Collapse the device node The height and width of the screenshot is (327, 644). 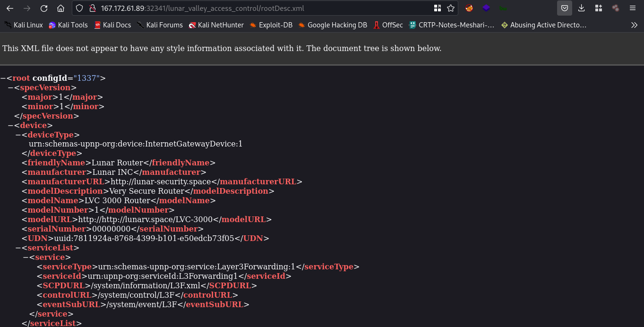click(10, 125)
